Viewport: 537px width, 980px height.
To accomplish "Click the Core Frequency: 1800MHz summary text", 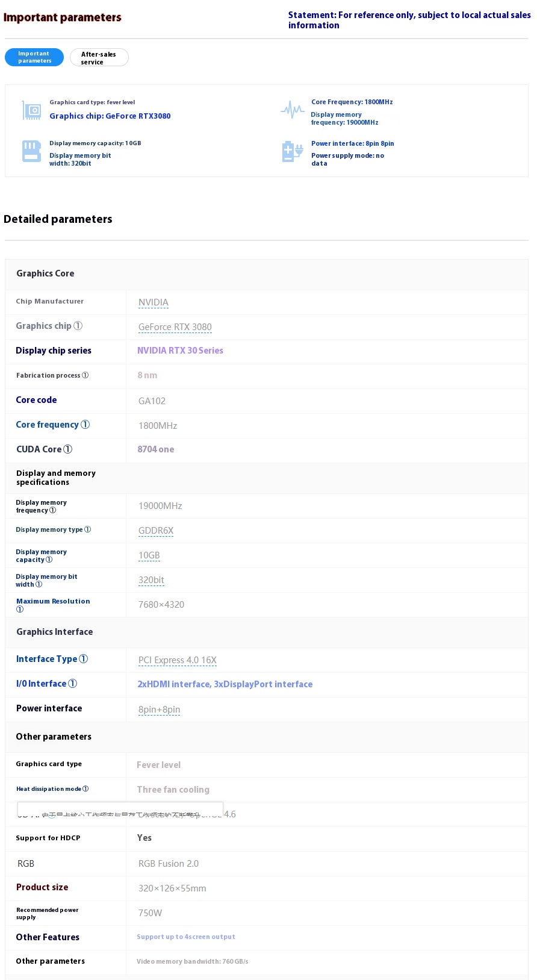I will (352, 102).
